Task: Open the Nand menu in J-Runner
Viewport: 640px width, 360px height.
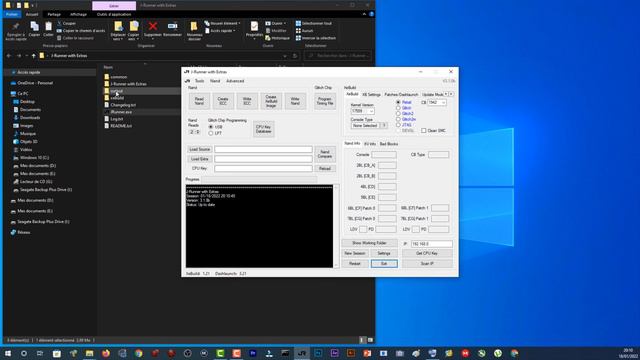Action: [x=215, y=81]
